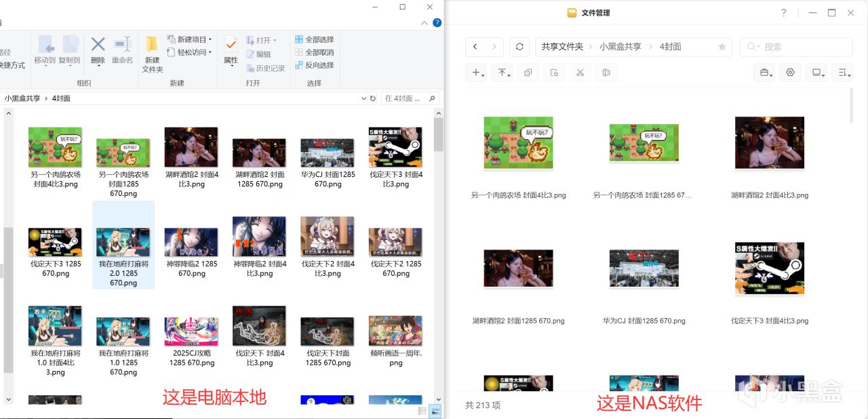Click file name 神罪降临2 1285 670.png in Explorer
Image resolution: width=868 pixels, height=419 pixels.
[192, 268]
